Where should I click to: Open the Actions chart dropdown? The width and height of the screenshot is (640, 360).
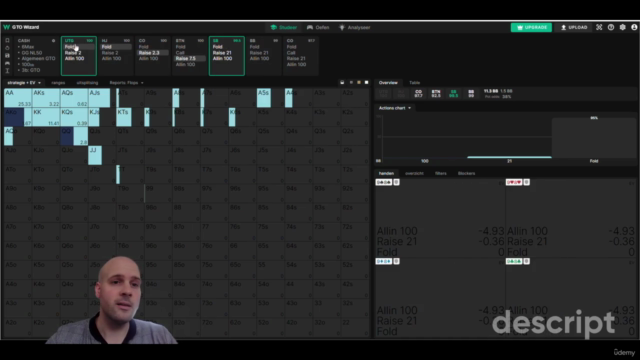(x=395, y=108)
